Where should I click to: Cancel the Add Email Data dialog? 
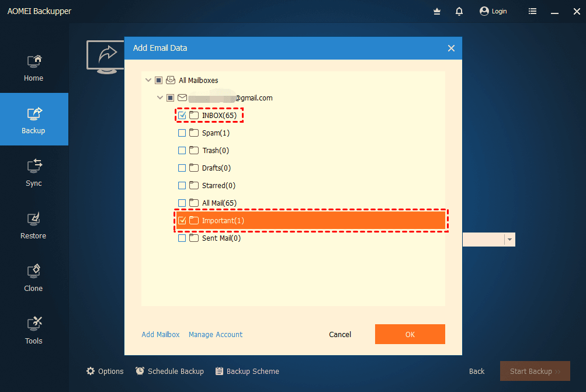[x=339, y=334]
